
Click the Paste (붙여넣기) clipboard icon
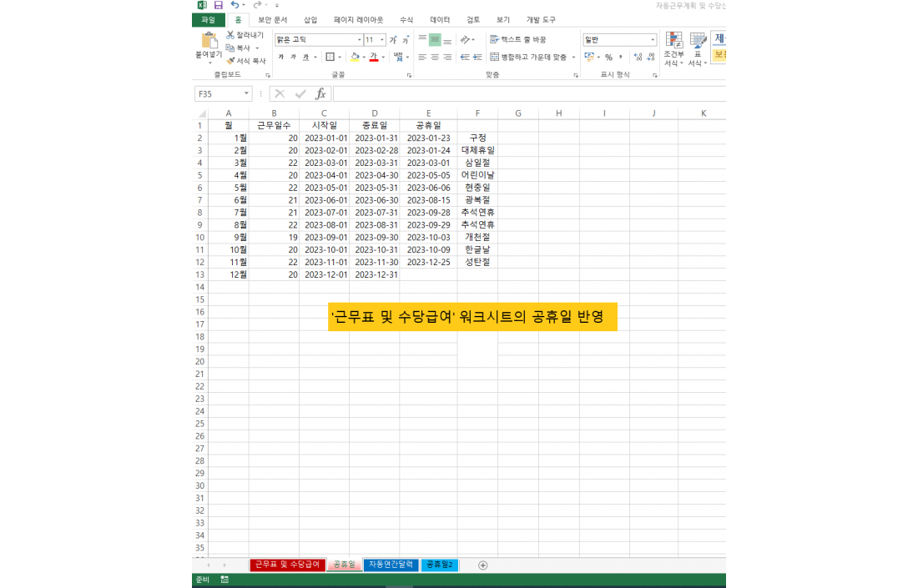(209, 41)
